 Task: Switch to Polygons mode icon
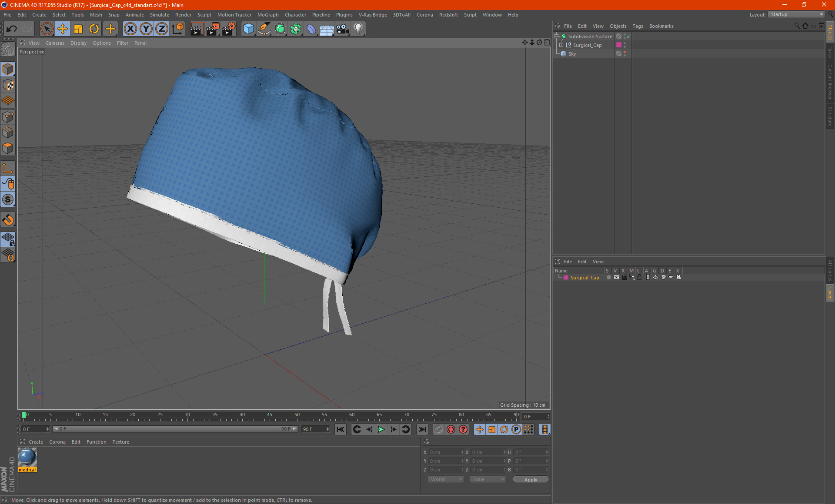tap(8, 148)
